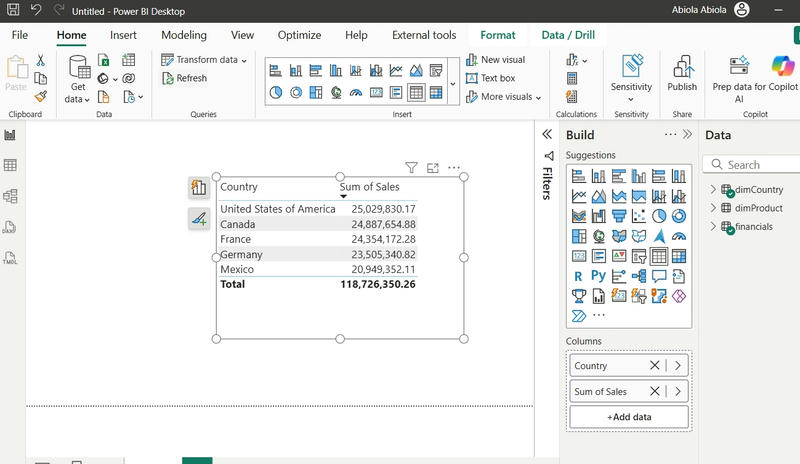The image size is (800, 464).
Task: Open DAX query view in left sidebar
Action: click(11, 227)
